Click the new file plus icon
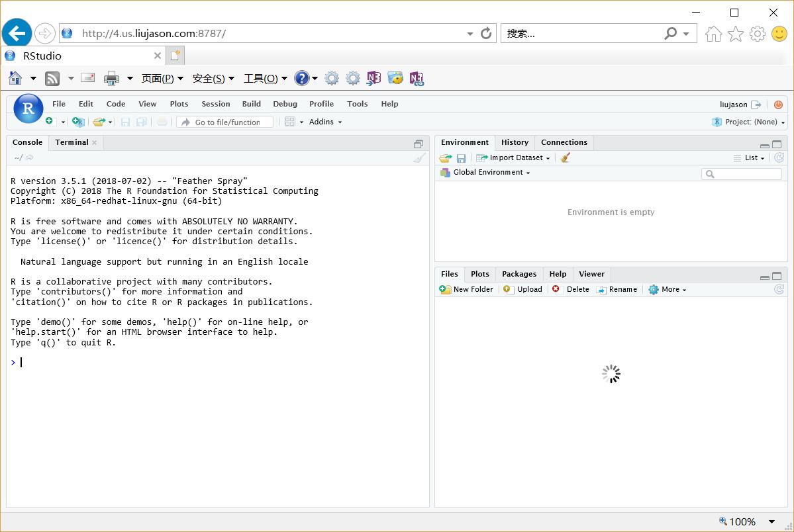Image resolution: width=794 pixels, height=532 pixels. (50, 121)
